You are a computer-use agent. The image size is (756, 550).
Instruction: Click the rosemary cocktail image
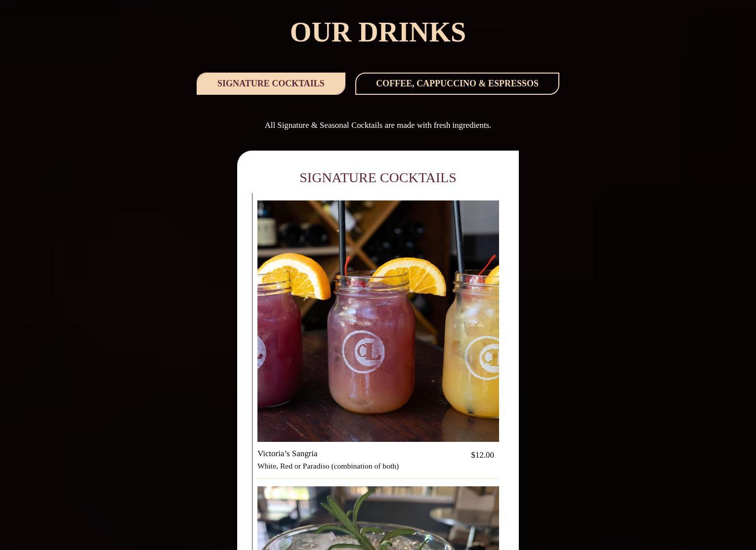[378, 518]
